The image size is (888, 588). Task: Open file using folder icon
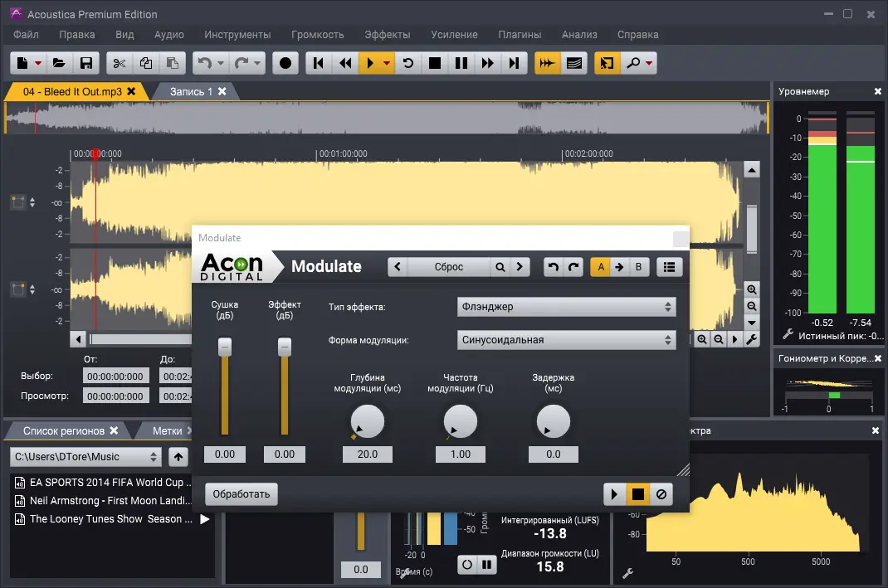click(x=59, y=63)
